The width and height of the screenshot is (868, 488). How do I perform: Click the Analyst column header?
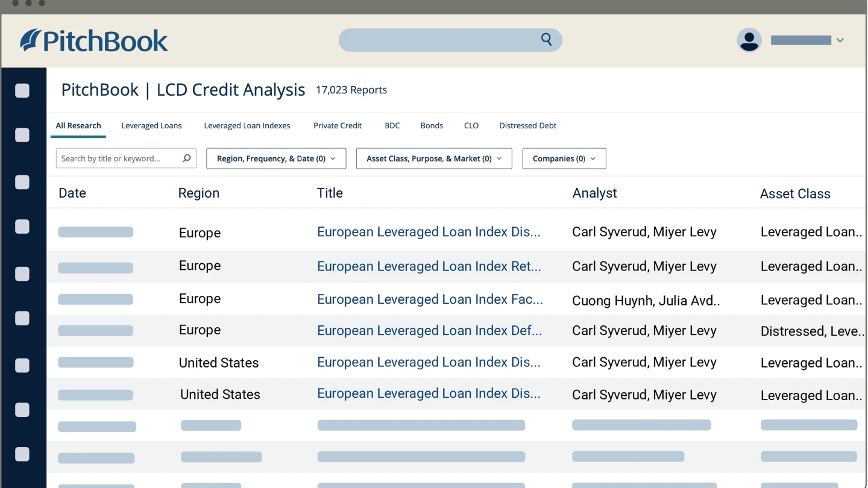pos(594,193)
